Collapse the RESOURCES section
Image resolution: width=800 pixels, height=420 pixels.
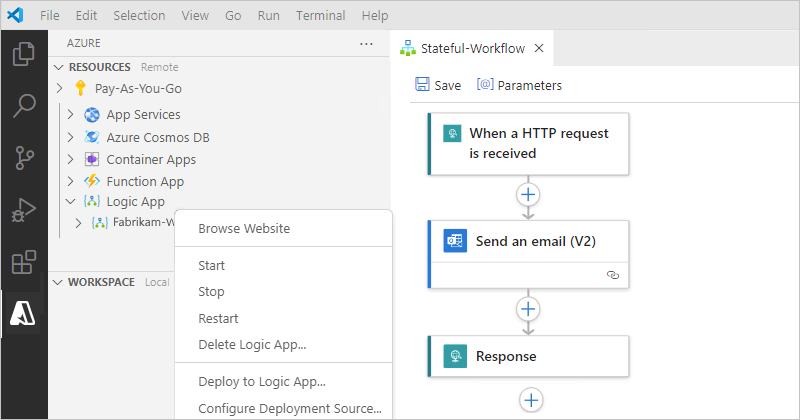tap(58, 67)
